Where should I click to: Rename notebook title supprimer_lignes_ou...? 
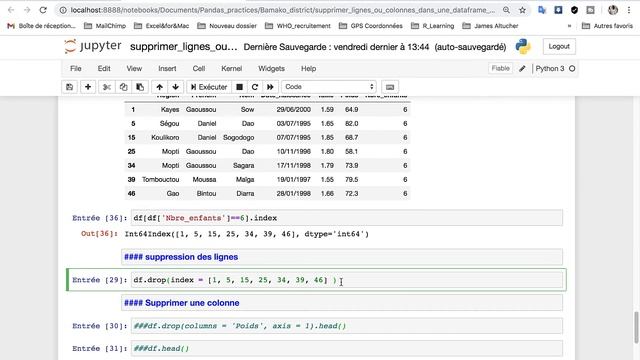pyautogui.click(x=183, y=47)
